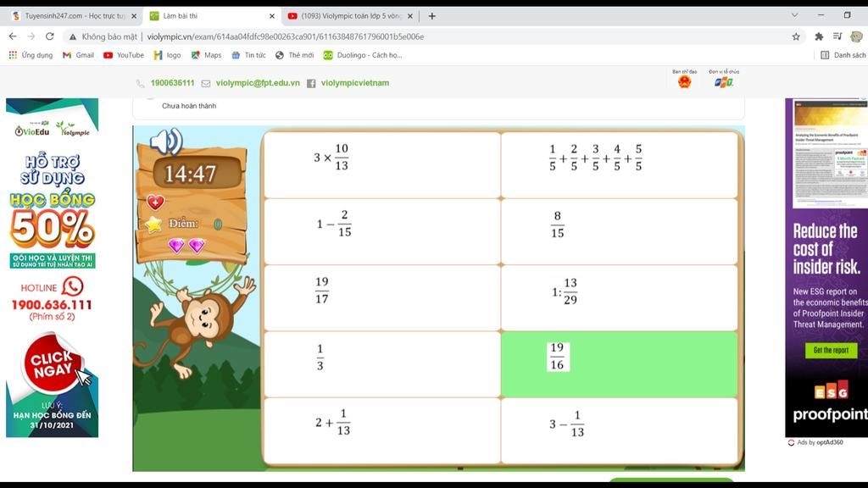Screen dimensions: 868x488
Task: Click the envelope email icon in header
Action: coord(205,84)
